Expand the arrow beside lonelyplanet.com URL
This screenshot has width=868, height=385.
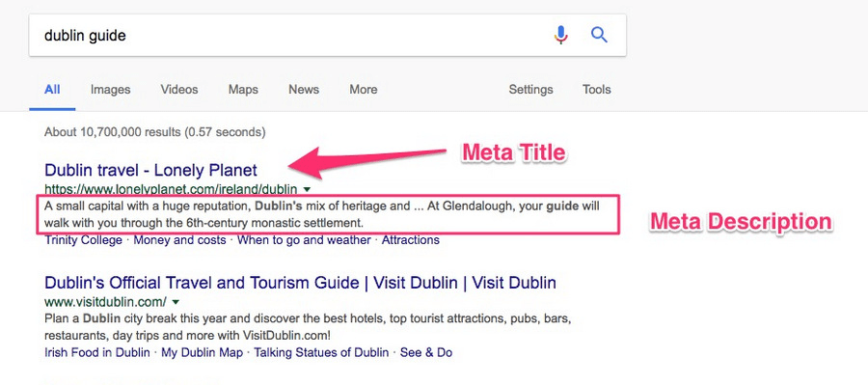click(x=308, y=189)
